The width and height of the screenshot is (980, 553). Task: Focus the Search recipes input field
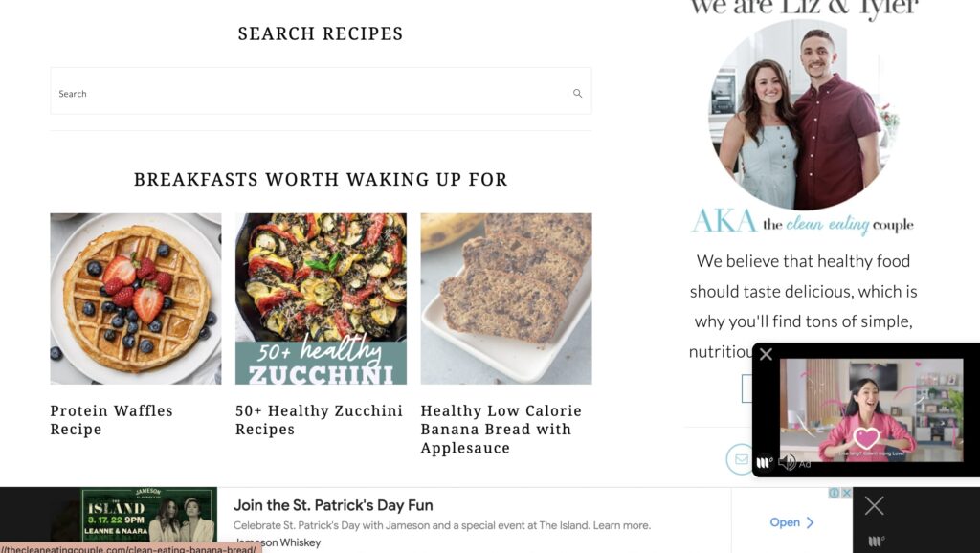point(321,91)
